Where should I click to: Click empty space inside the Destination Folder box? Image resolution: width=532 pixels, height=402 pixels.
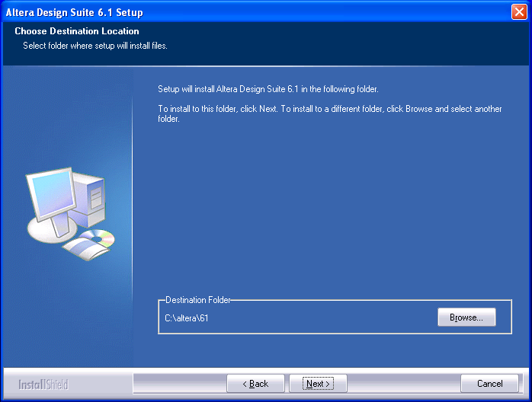320,318
